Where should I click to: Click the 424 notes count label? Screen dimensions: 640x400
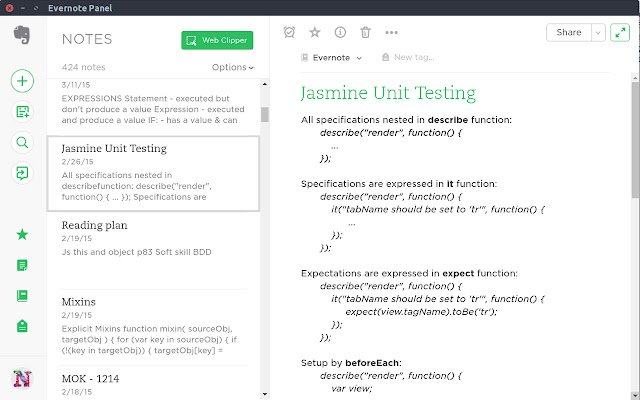tap(83, 67)
